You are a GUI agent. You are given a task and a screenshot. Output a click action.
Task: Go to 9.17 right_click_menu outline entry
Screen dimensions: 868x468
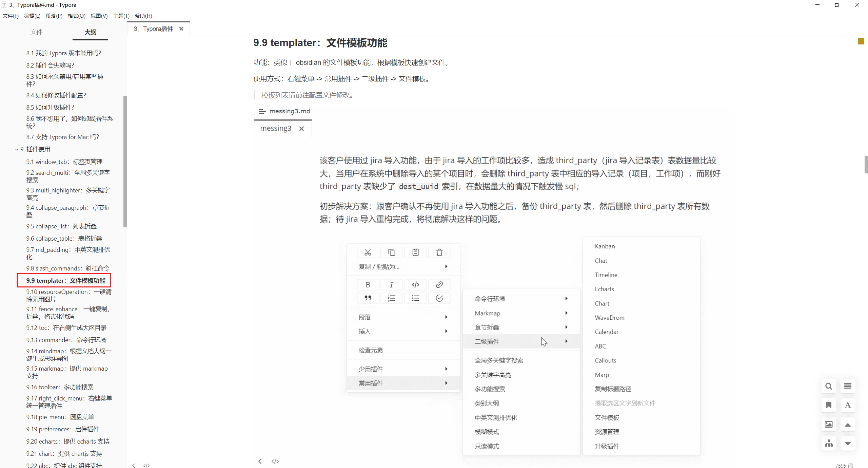click(69, 402)
